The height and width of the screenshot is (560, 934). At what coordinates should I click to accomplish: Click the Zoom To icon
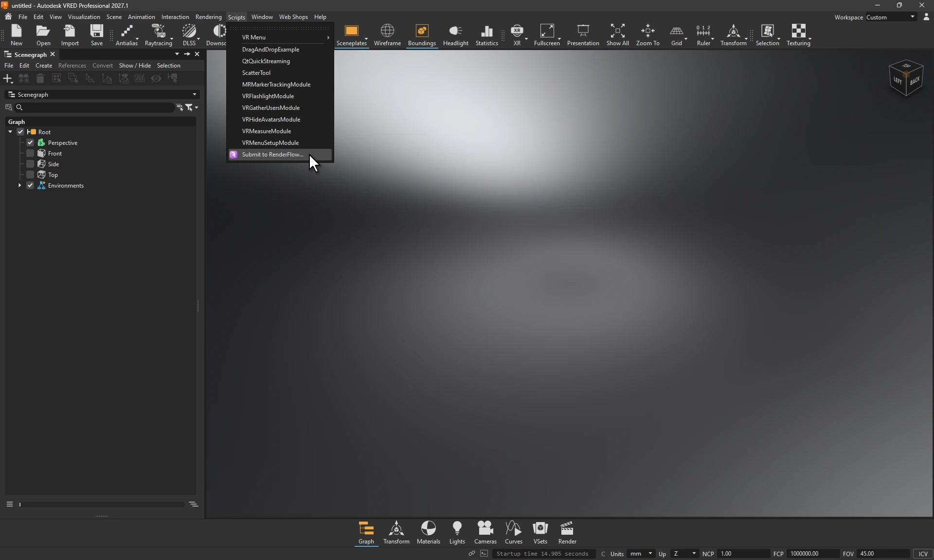[648, 35]
